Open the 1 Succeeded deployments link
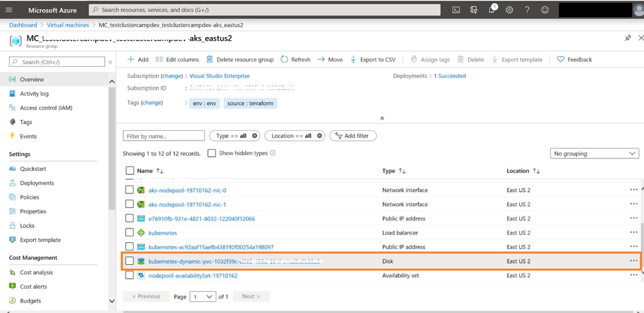The image size is (644, 313). [450, 76]
